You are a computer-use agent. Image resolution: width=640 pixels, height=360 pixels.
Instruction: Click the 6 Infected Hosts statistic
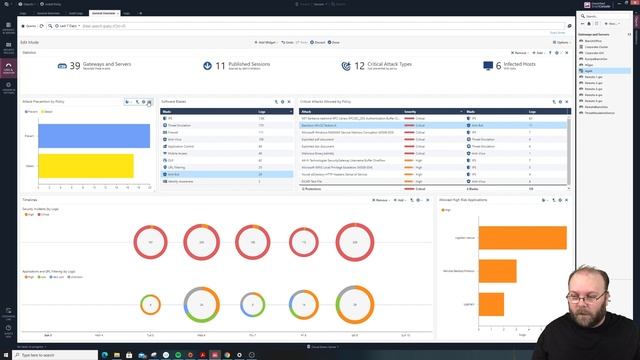[509, 65]
